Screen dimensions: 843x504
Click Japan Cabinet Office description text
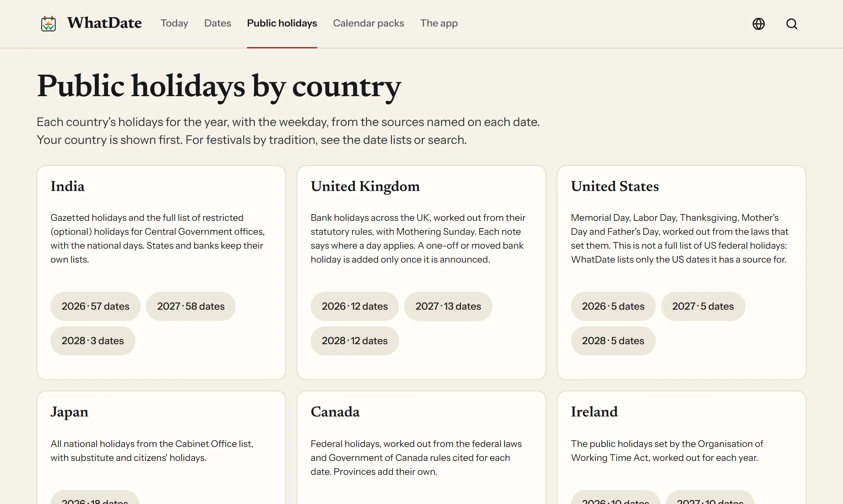[x=152, y=451]
